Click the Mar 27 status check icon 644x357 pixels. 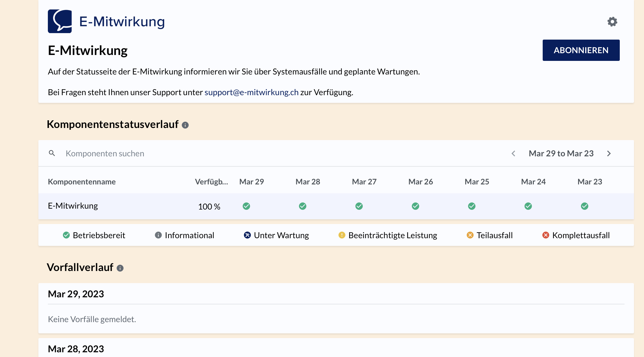359,206
